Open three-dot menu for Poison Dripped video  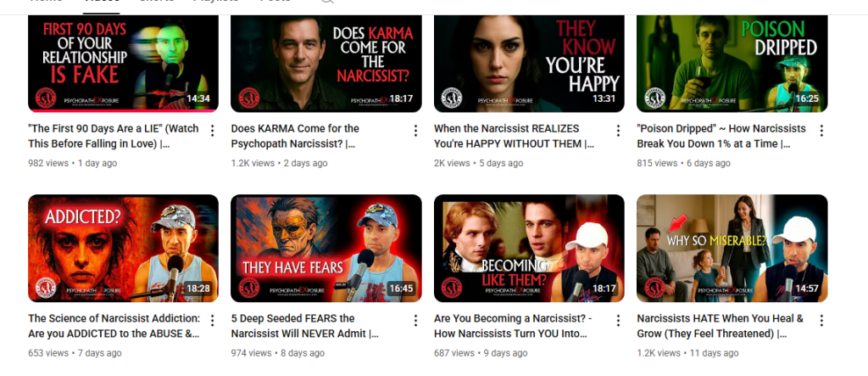821,131
